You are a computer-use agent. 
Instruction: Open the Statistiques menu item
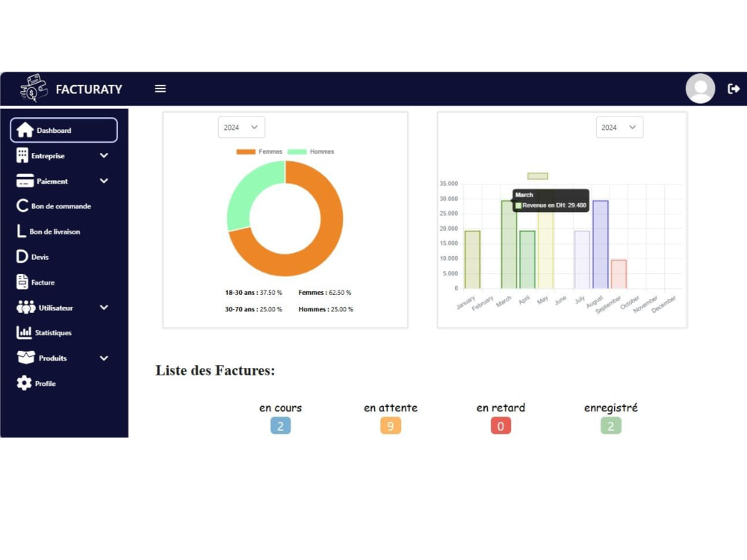[x=53, y=333]
